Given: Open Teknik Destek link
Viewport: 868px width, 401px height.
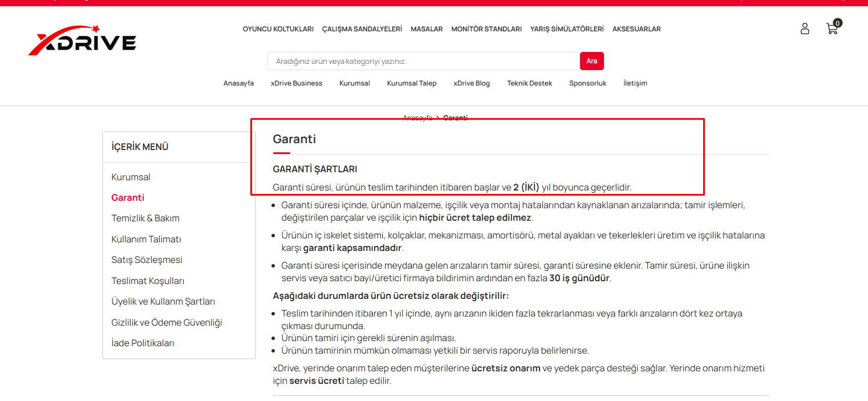Looking at the screenshot, I should (530, 83).
